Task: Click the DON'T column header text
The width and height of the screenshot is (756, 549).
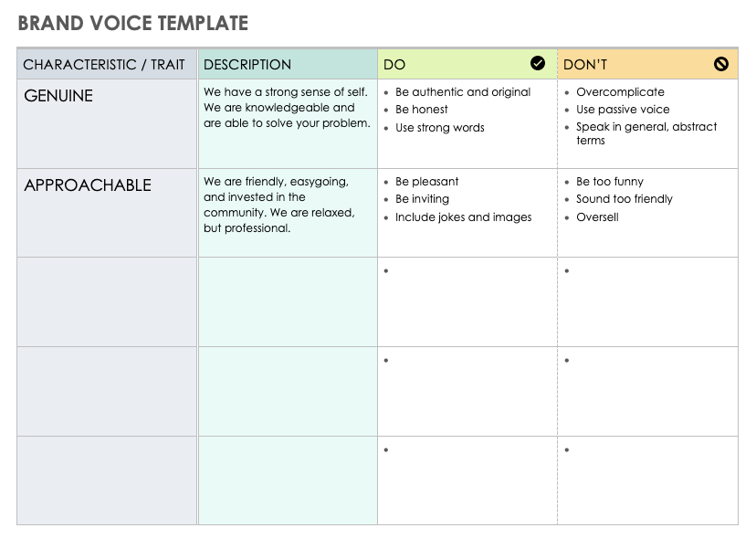Action: tap(585, 65)
